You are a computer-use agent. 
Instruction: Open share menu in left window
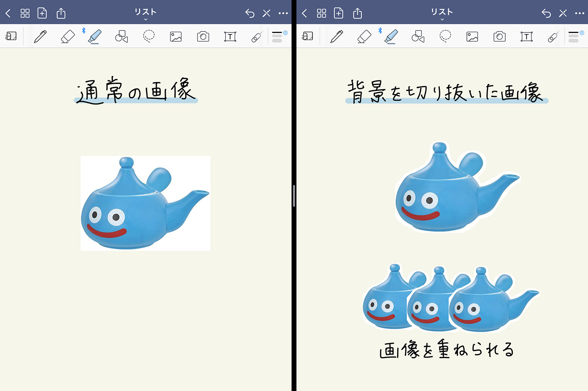coord(61,13)
